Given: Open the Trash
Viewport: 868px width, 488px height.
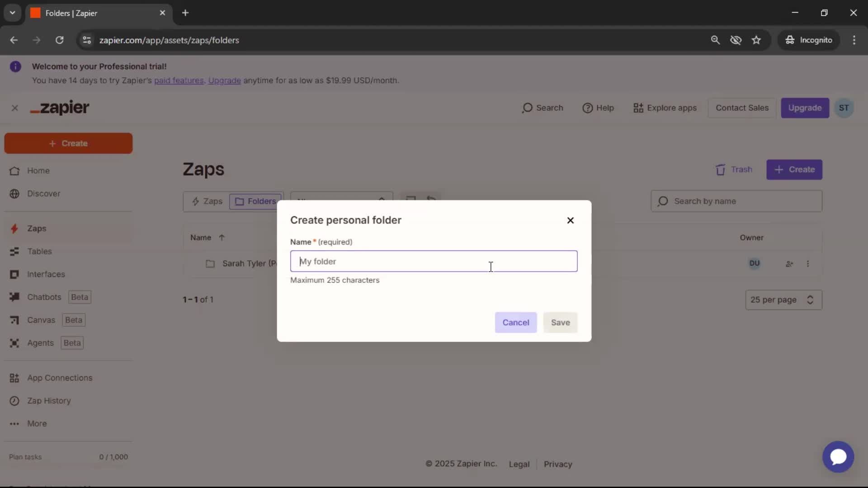Looking at the screenshot, I should pos(734,169).
